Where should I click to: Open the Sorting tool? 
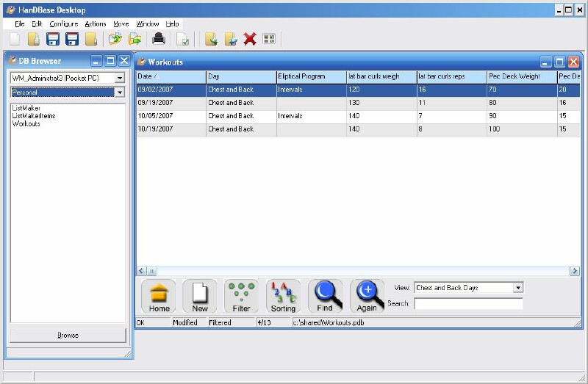pos(283,297)
